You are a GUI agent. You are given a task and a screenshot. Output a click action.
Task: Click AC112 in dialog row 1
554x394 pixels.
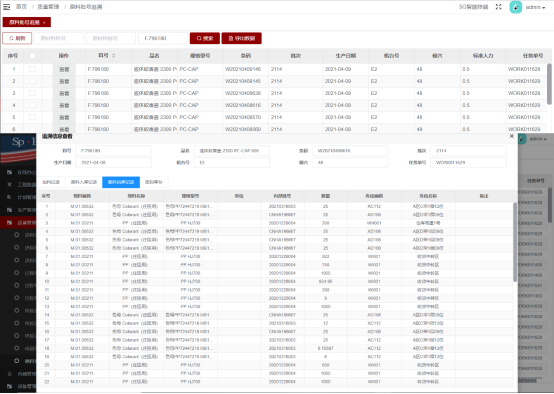click(374, 206)
